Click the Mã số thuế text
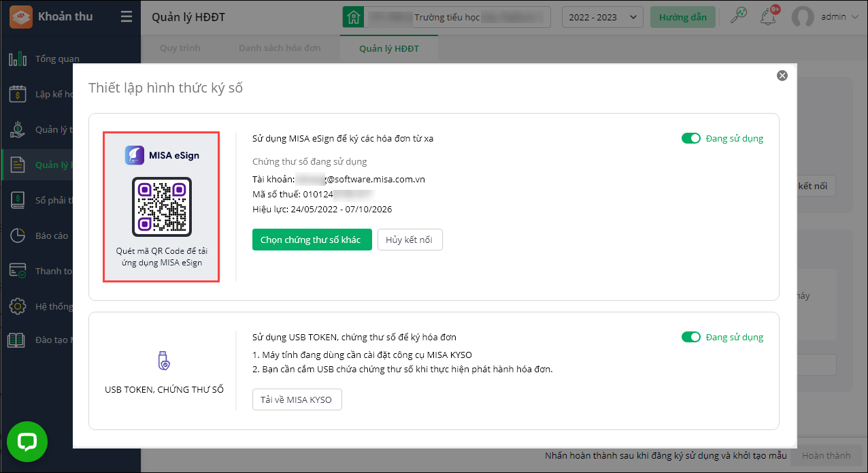868x473 pixels. 313,194
